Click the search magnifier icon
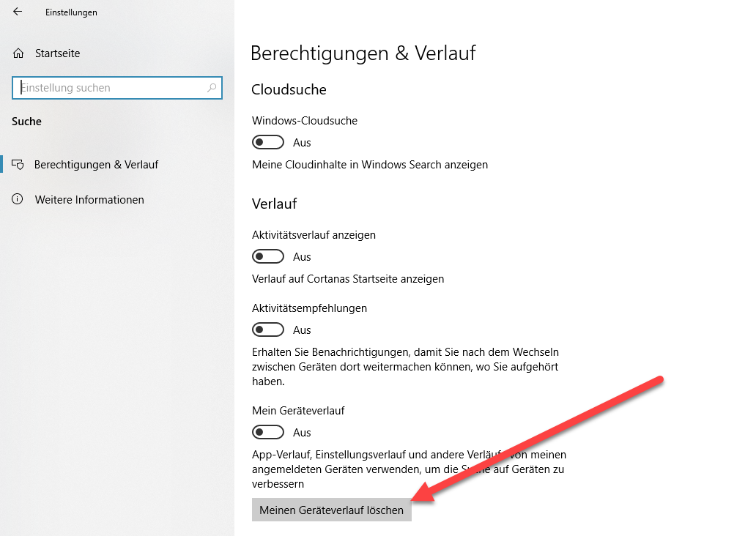 (x=211, y=88)
